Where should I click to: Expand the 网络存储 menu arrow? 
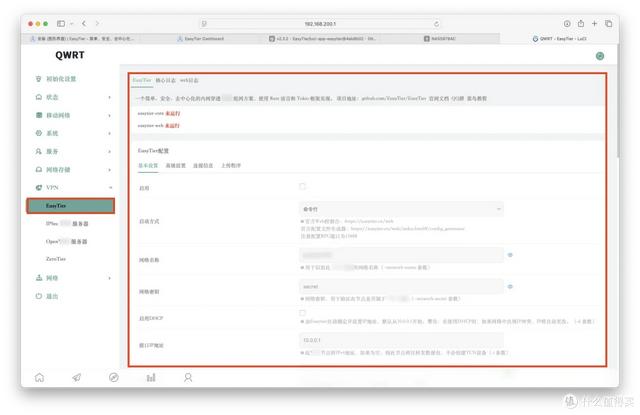tap(109, 170)
